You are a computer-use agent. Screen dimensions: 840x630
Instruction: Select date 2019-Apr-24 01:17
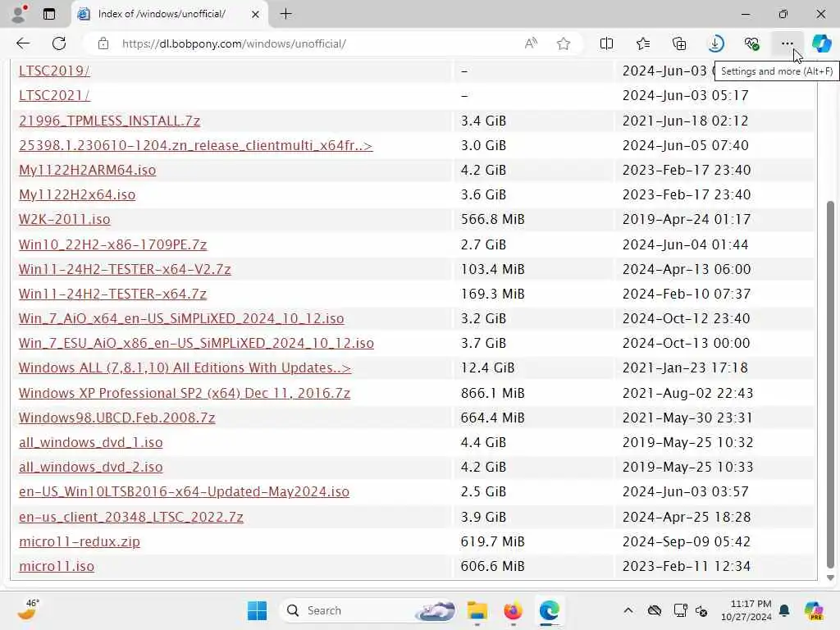[x=687, y=219]
